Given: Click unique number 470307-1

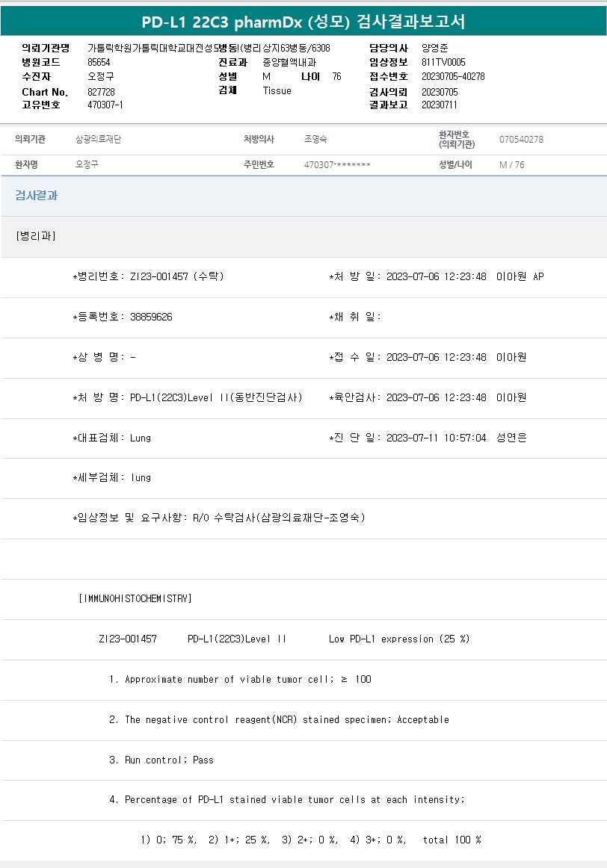Looking at the screenshot, I should point(105,105).
